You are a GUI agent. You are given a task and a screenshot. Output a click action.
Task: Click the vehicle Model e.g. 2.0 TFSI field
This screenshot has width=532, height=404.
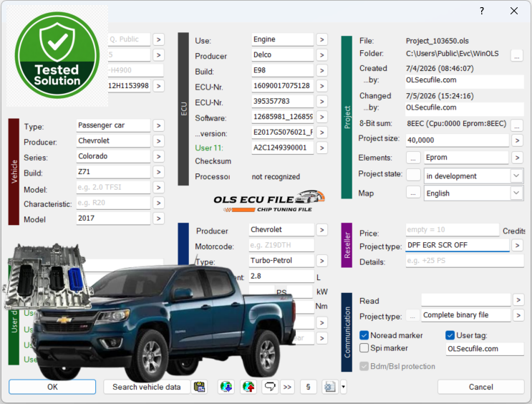click(x=113, y=188)
